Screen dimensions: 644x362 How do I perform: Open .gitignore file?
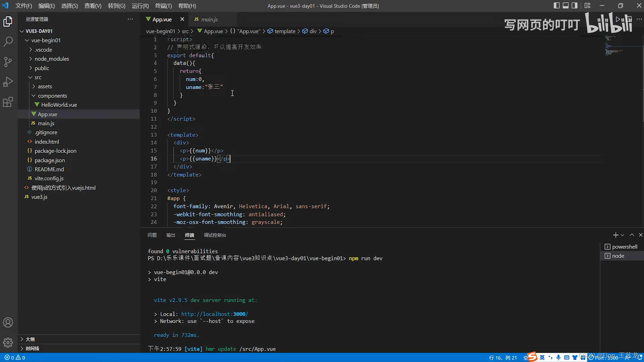coord(46,132)
